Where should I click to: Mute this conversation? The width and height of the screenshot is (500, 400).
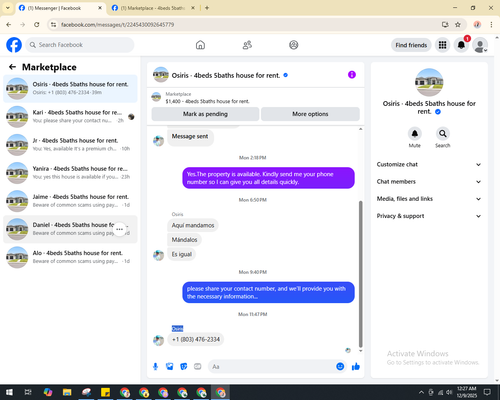click(415, 134)
